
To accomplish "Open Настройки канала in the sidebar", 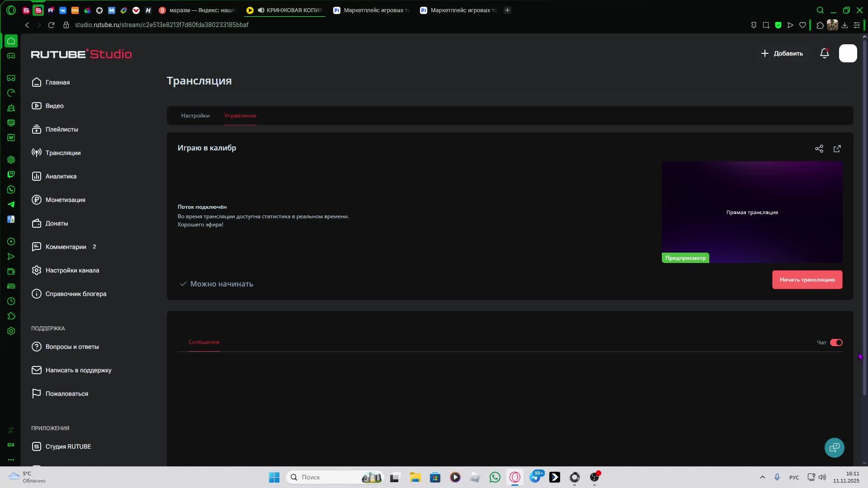I will 72,270.
